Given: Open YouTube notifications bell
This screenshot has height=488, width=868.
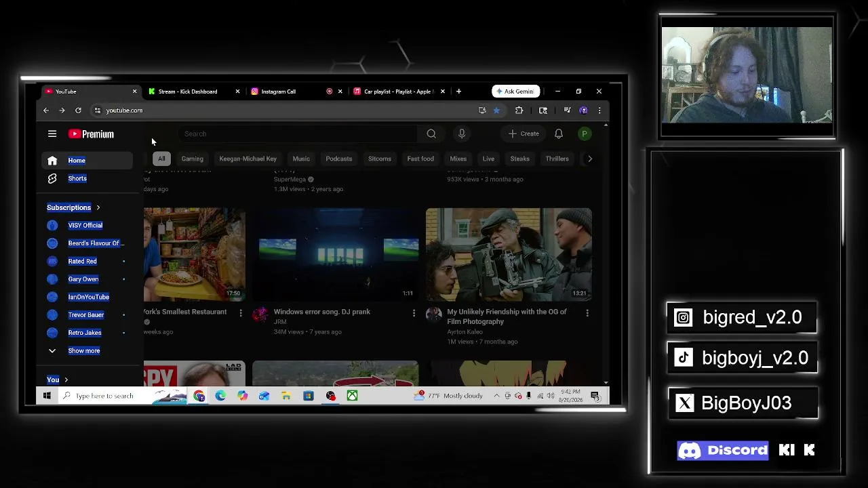Looking at the screenshot, I should (559, 134).
